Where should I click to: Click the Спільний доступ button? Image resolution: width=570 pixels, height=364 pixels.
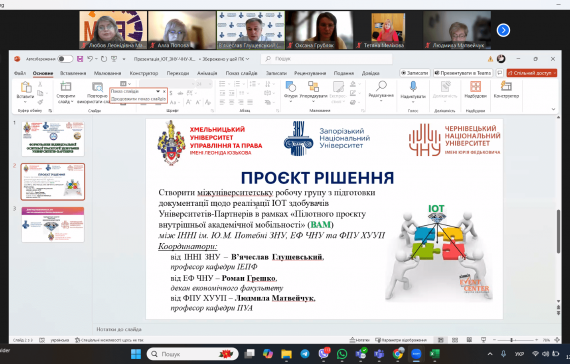[x=532, y=73]
